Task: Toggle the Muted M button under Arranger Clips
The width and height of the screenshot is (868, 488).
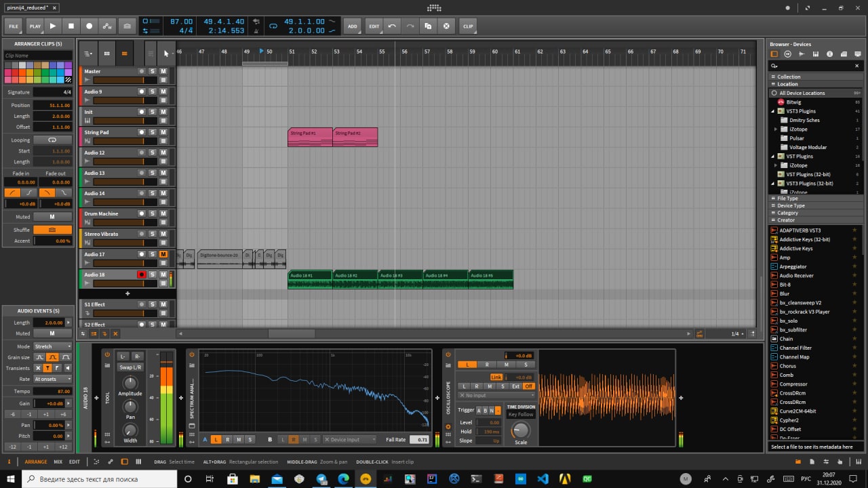Action: 52,217
